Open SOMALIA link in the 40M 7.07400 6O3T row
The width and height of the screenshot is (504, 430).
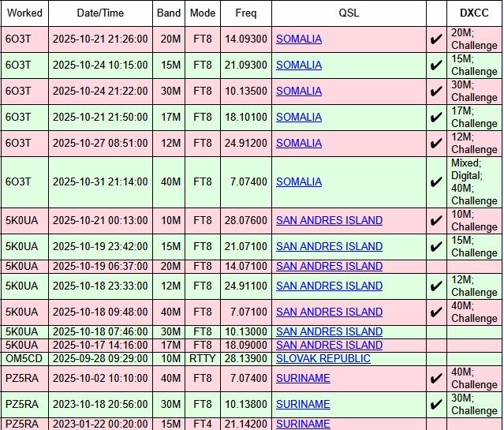pyautogui.click(x=299, y=182)
